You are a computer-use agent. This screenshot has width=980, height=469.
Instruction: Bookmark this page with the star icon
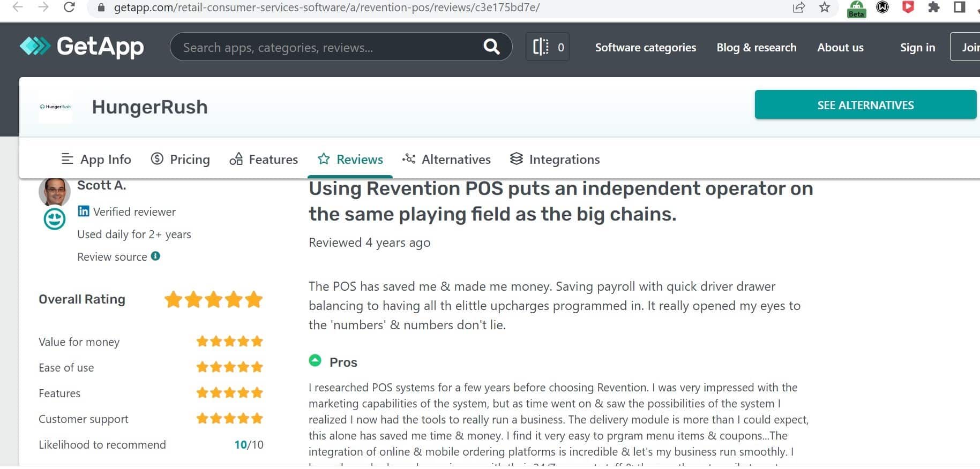(825, 7)
